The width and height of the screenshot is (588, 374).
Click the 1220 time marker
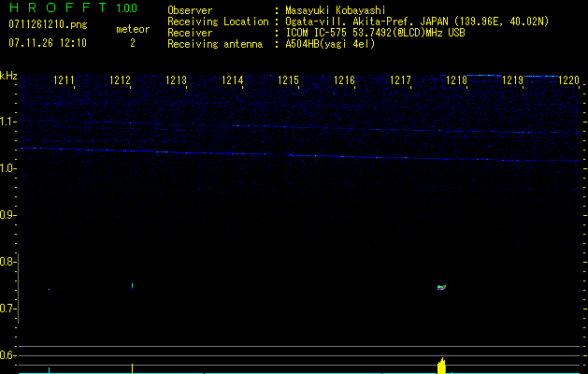(568, 80)
